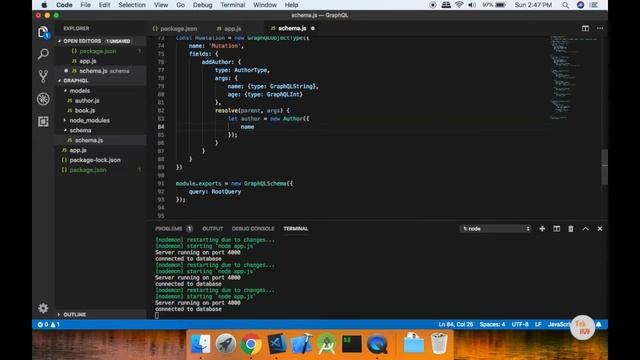This screenshot has height=360, width=640.
Task: Open Launchpad rocket from the dock
Action: 226,344
